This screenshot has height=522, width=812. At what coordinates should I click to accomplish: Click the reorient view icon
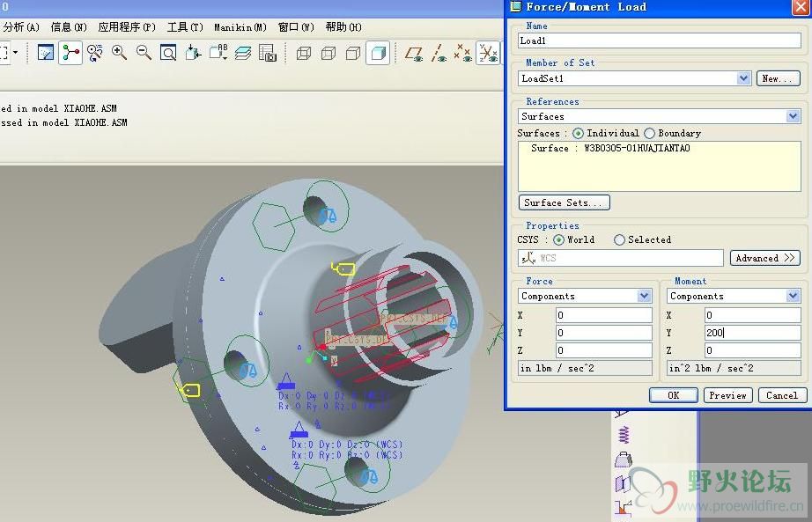point(193,52)
